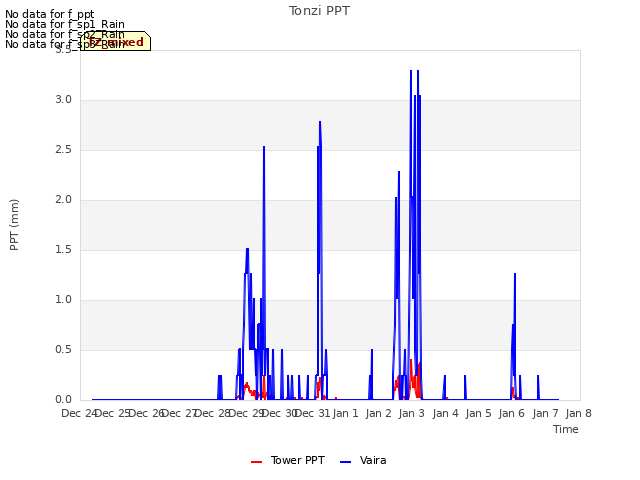Click the TZ_mixed annotation box

pos(116,42)
